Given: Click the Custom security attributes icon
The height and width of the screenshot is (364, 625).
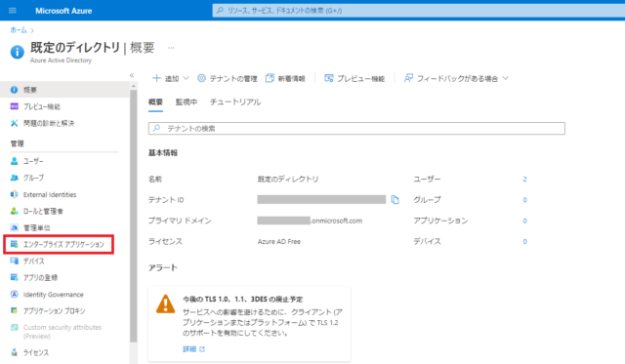Looking at the screenshot, I should tap(14, 327).
